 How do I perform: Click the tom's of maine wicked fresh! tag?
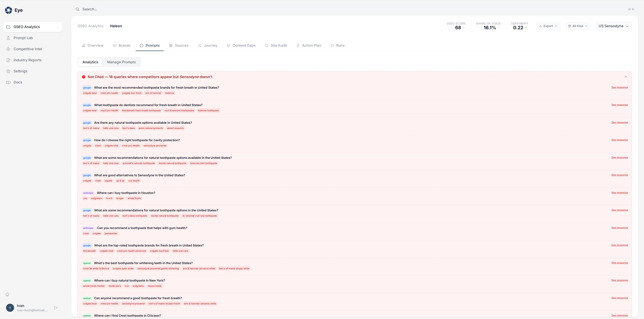tap(164, 304)
